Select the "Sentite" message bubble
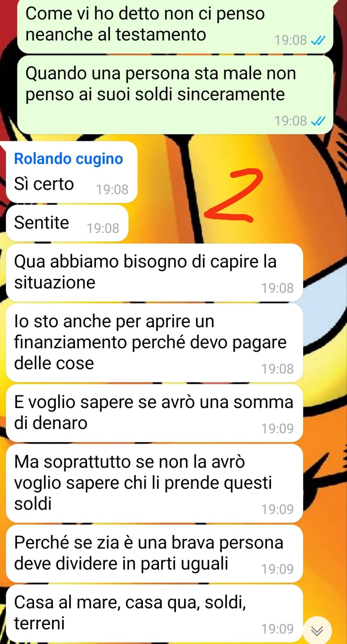This screenshot has height=644, width=347. click(67, 223)
